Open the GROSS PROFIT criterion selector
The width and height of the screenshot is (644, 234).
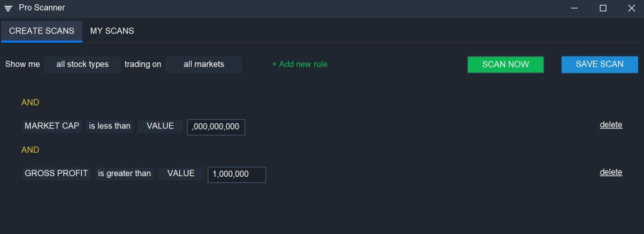56,174
